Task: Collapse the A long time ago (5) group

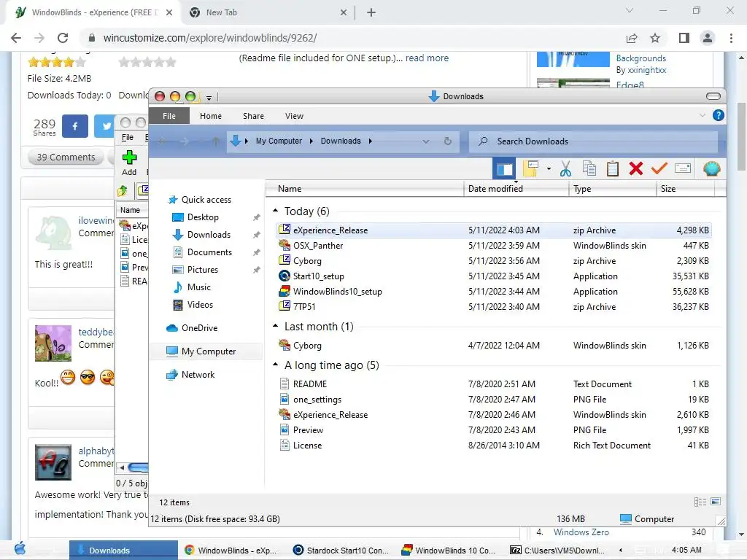Action: pos(276,365)
